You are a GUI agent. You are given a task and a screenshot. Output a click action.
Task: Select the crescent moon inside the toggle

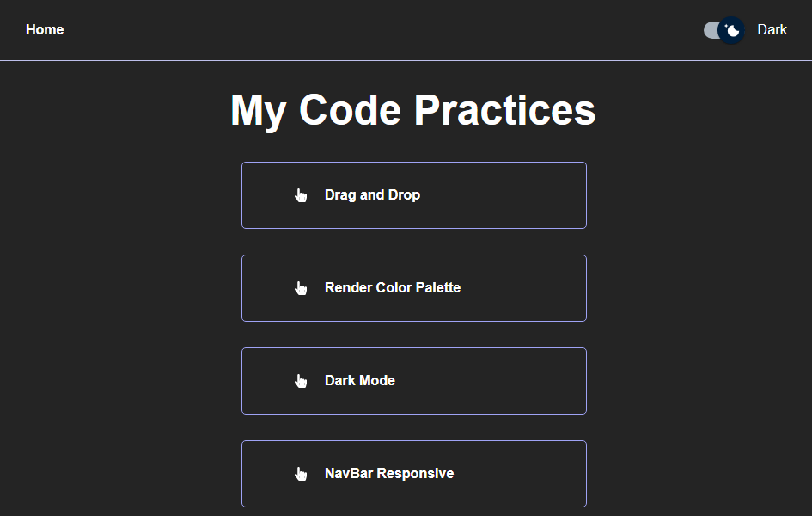731,31
